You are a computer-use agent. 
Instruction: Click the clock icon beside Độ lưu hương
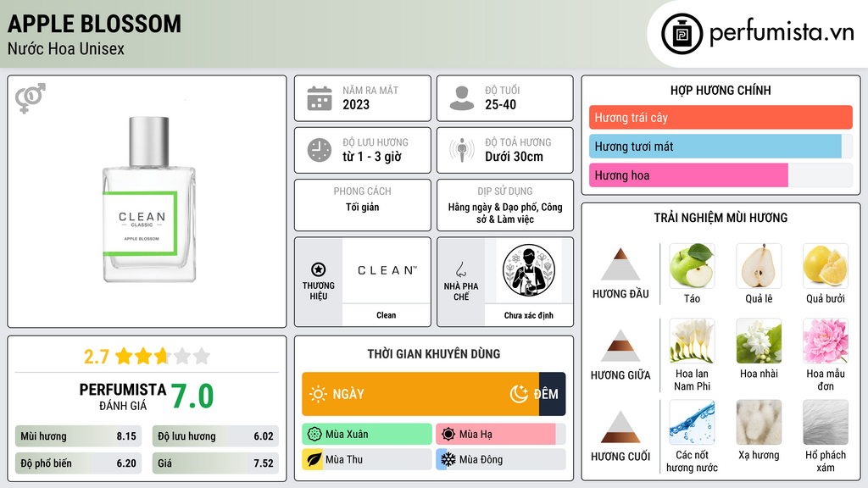coord(320,150)
